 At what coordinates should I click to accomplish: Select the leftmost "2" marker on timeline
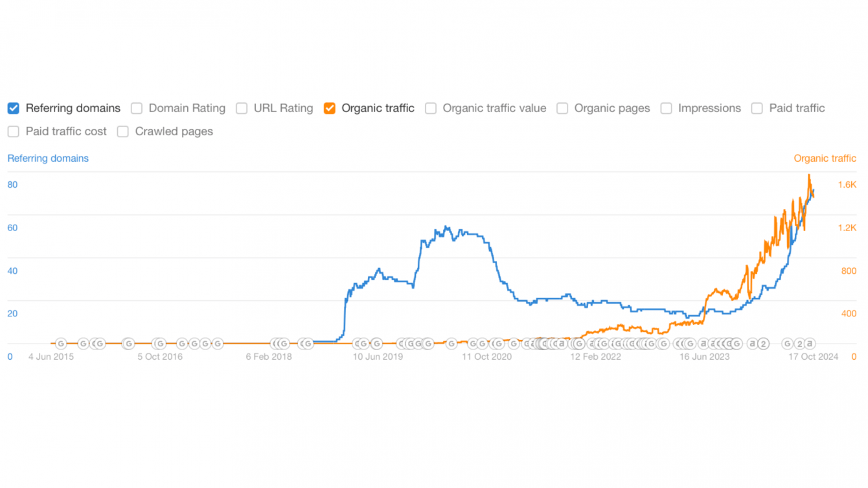[x=763, y=344]
